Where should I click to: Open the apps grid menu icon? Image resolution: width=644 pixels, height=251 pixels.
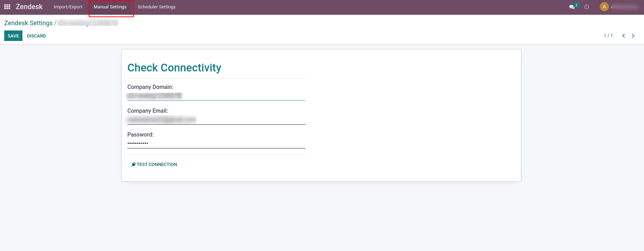tap(7, 7)
